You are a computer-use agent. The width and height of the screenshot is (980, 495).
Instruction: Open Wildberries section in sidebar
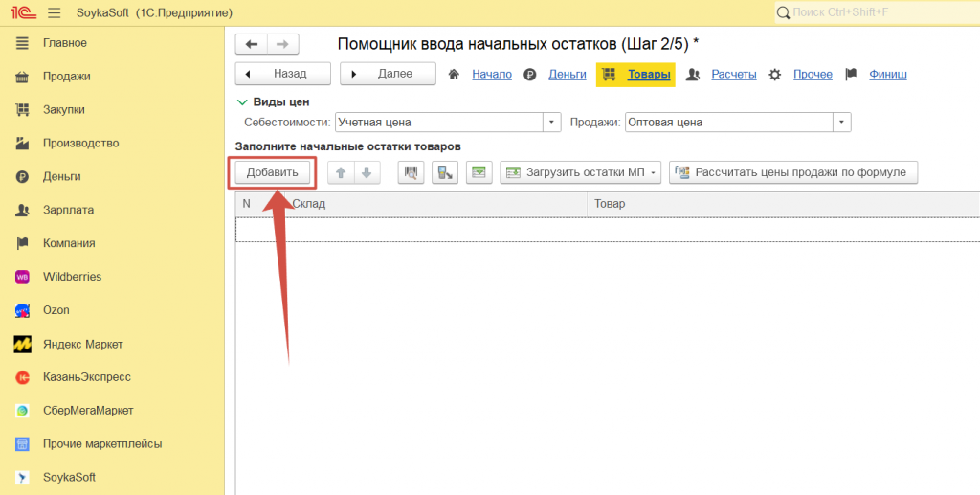pyautogui.click(x=72, y=277)
